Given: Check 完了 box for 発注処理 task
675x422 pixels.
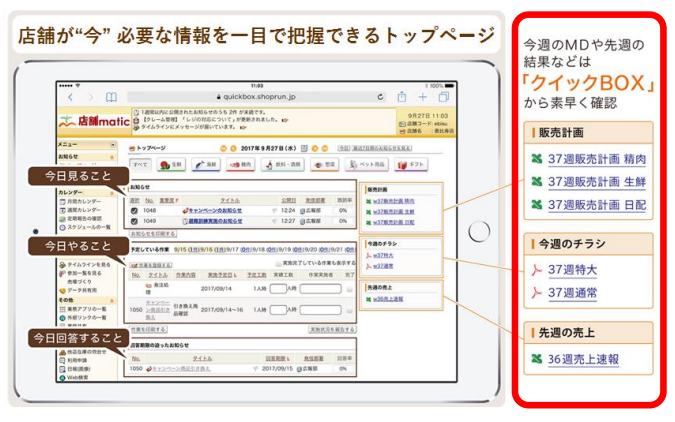Looking at the screenshot, I should click(350, 289).
